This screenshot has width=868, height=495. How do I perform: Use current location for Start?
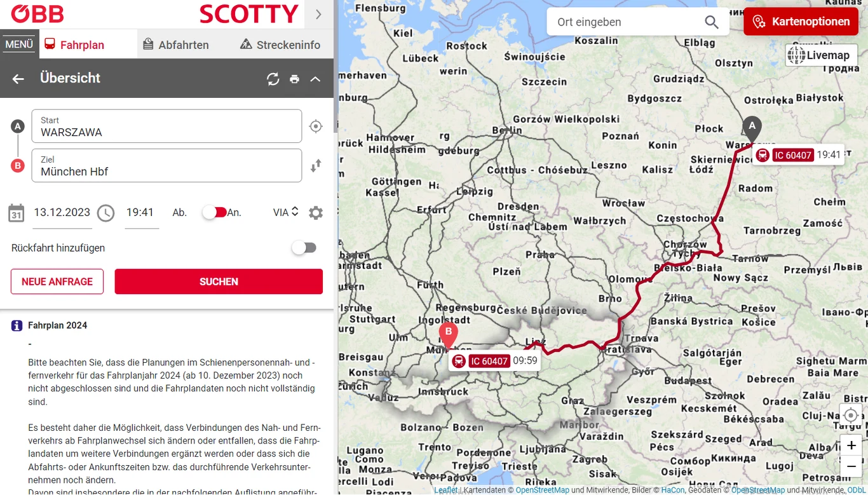coord(316,126)
